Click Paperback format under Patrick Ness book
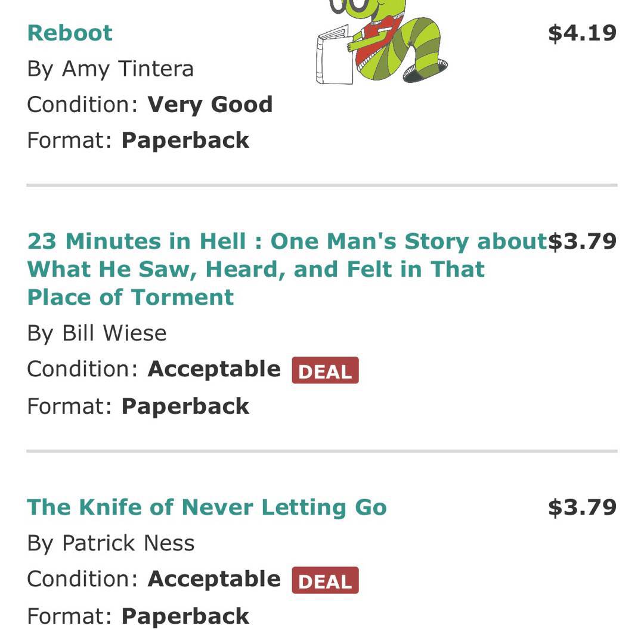Screen dimensions: 644x644 click(185, 616)
